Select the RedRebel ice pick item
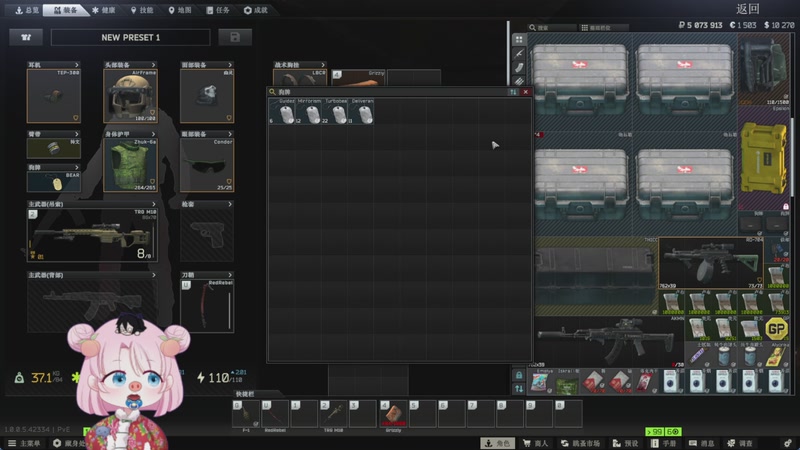The image size is (800, 450). (x=207, y=306)
